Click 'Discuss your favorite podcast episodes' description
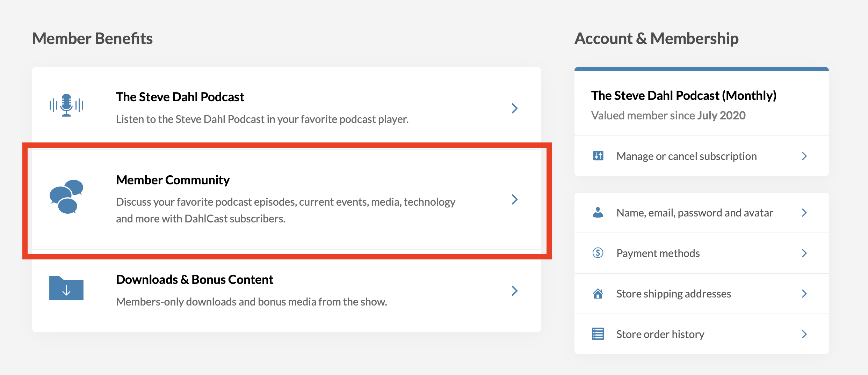Viewport: 868px width, 375px height. point(285,210)
